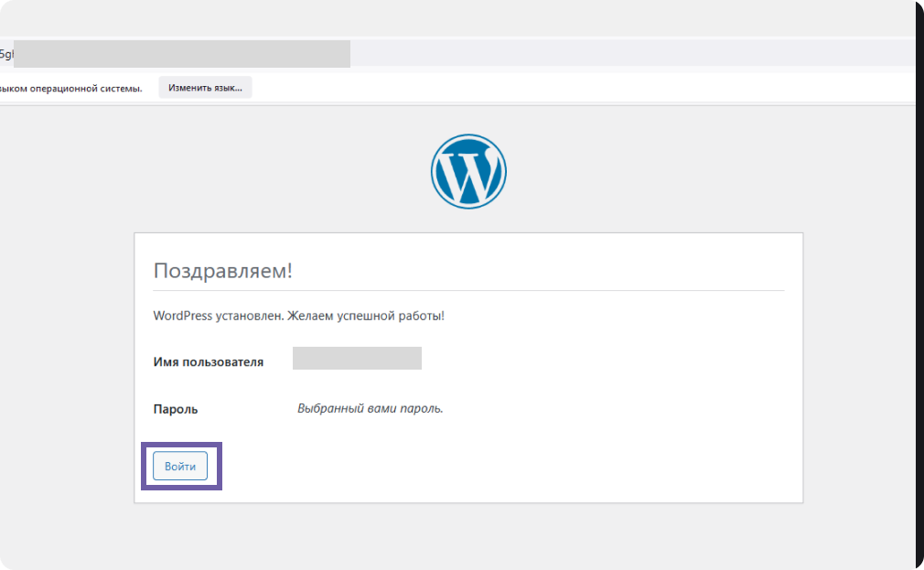Click the greyed-out username value
The image size is (924, 570).
coord(357,359)
